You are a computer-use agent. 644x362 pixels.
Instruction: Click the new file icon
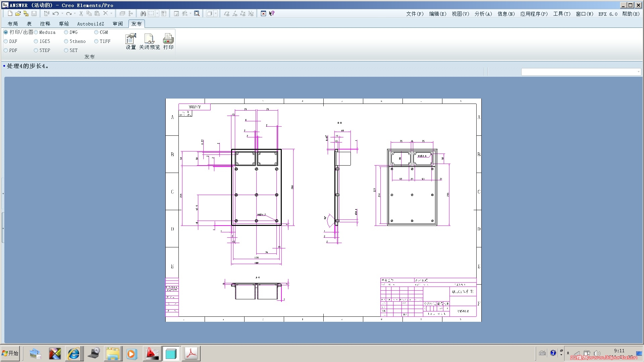pos(10,13)
